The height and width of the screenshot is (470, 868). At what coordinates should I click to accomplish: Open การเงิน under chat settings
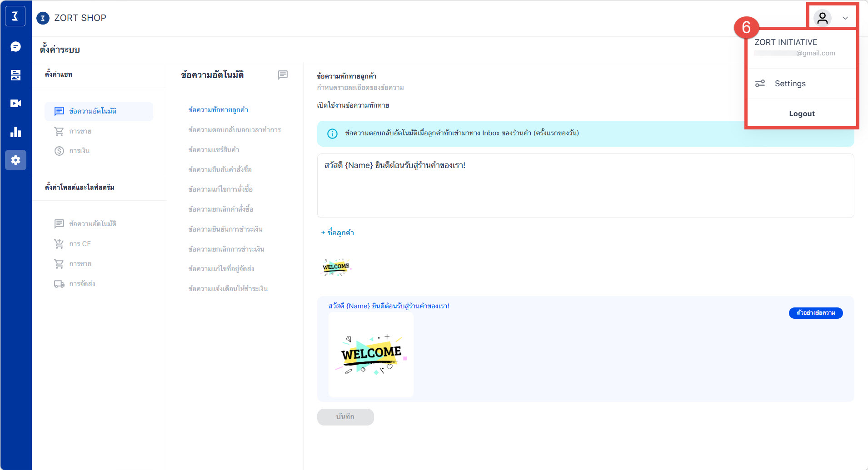pyautogui.click(x=79, y=151)
